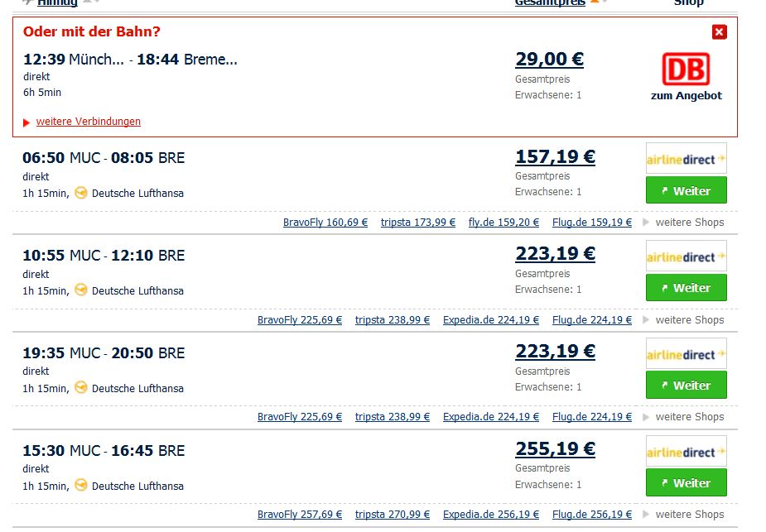The image size is (766, 532).
Task: Expand 'weitere Shops' for 10:55 flight
Action: click(x=689, y=320)
